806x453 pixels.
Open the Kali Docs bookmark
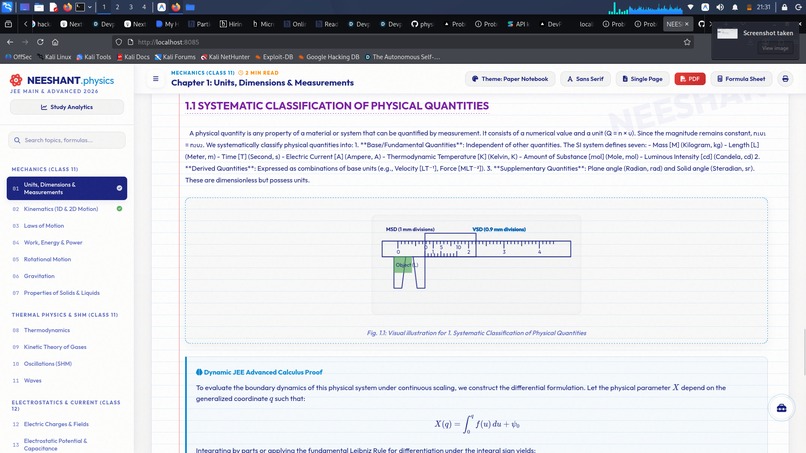133,57
